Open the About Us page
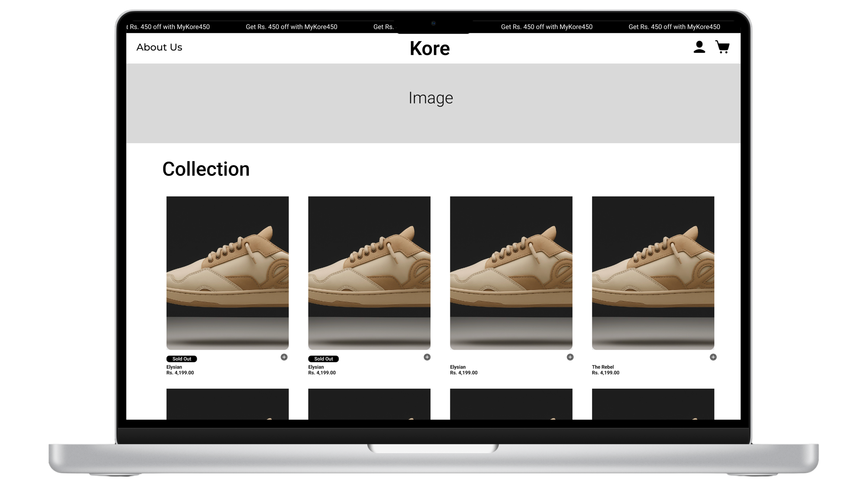The height and width of the screenshot is (488, 868). [159, 47]
